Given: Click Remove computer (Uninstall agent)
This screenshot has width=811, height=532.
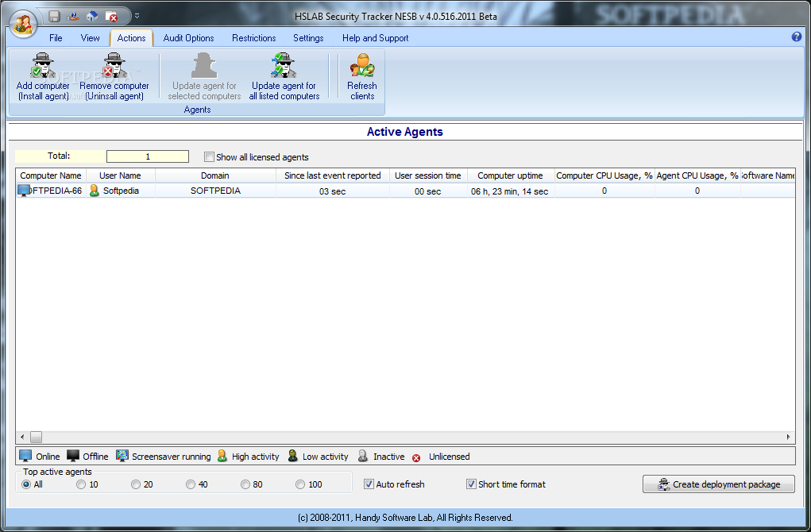Looking at the screenshot, I should pos(114,76).
